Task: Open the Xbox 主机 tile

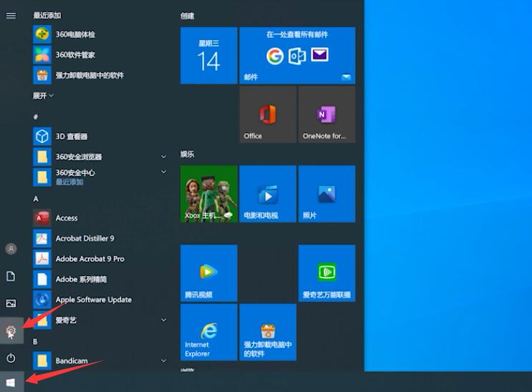Action: pos(208,194)
